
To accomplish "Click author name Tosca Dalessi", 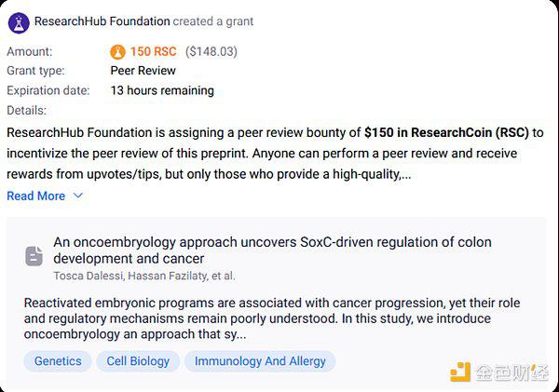I will click(89, 276).
